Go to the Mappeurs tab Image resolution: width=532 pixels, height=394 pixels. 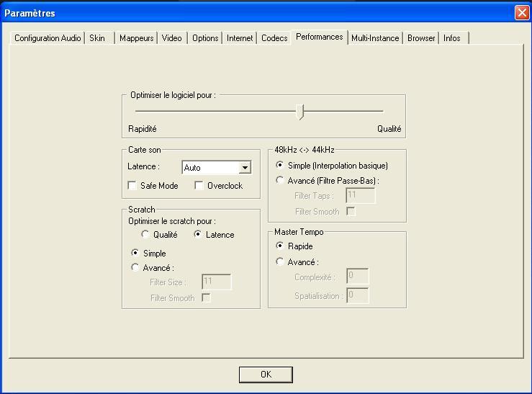[137, 38]
